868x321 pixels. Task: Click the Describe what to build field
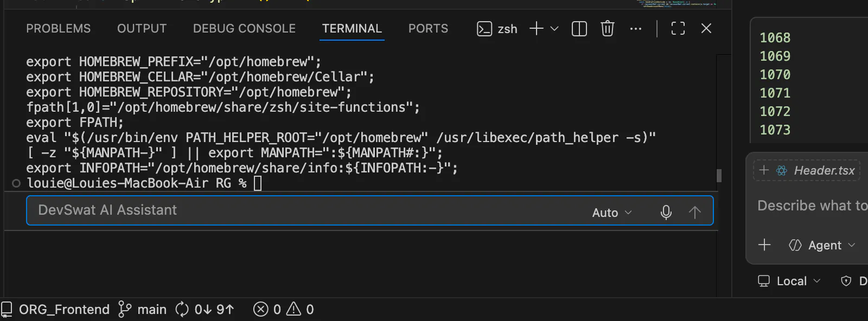813,206
